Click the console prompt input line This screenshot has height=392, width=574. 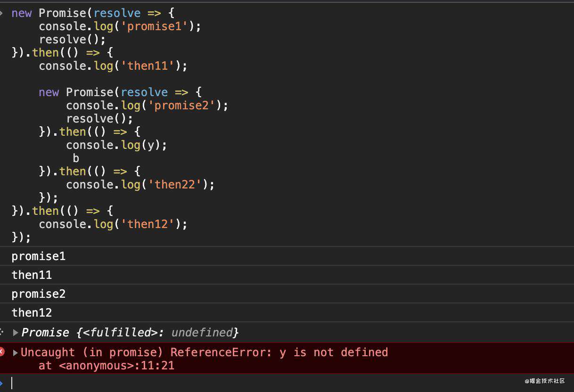click(x=287, y=383)
